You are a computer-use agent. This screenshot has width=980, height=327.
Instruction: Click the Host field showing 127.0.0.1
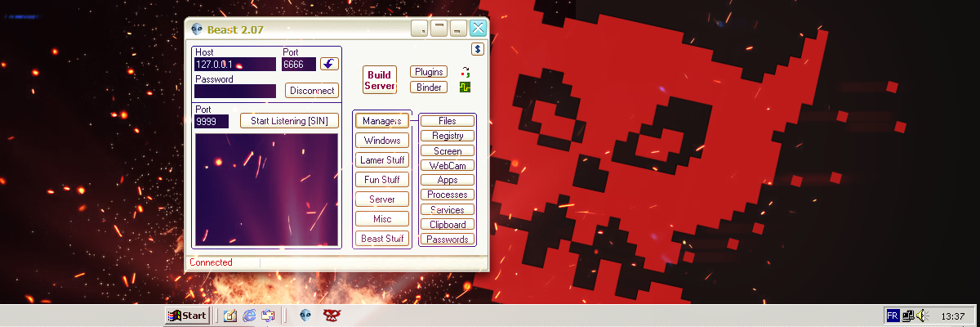coord(235,64)
